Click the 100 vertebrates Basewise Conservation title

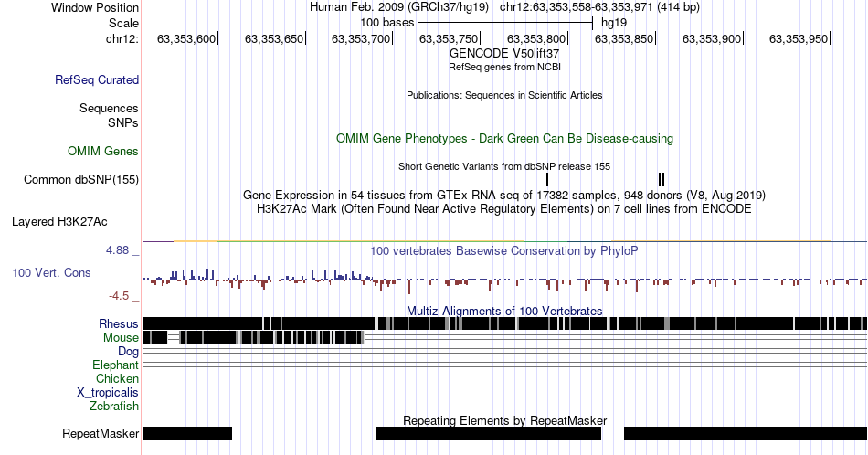[x=504, y=250]
